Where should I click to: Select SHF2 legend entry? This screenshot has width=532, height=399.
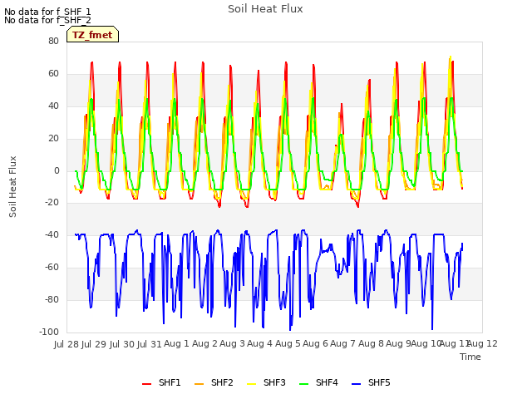(x=214, y=383)
